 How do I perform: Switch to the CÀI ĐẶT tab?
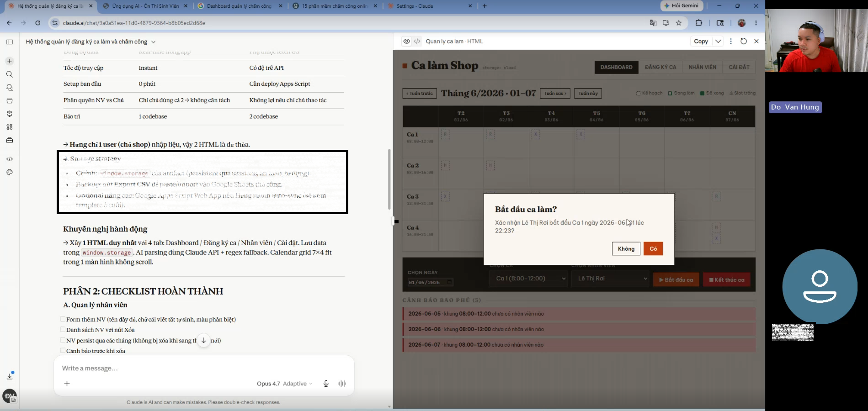[739, 67]
